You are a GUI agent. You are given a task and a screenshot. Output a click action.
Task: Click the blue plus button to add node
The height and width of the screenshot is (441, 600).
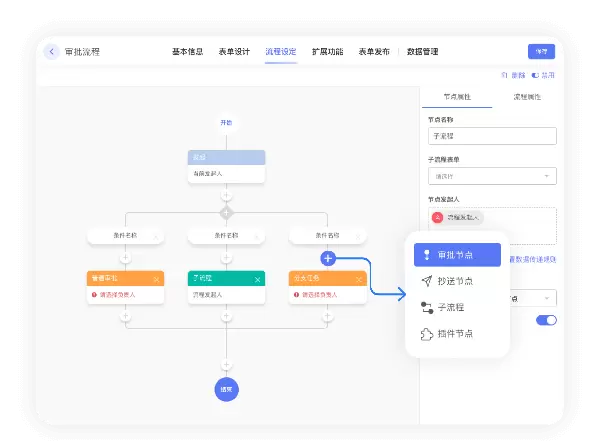[327, 258]
